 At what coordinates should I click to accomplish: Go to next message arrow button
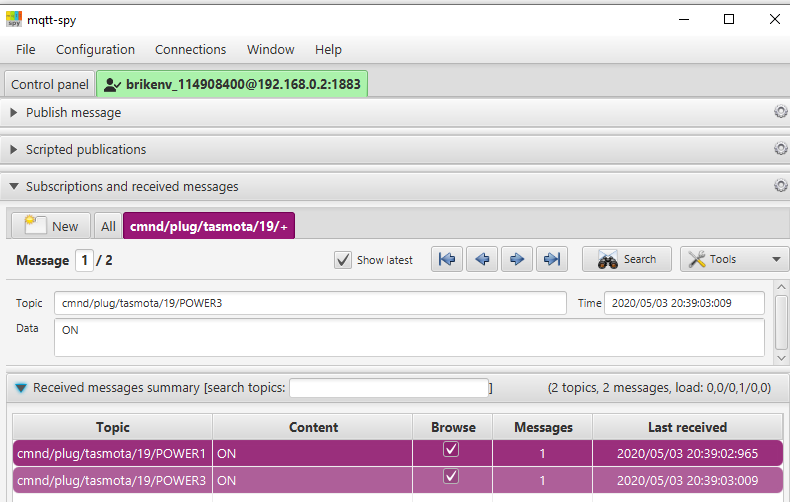(517, 259)
